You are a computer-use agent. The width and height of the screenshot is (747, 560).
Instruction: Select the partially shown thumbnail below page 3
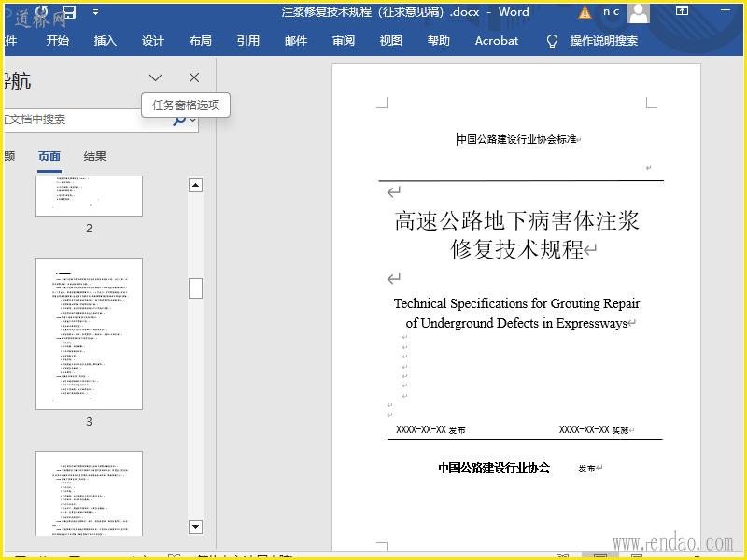(89, 494)
